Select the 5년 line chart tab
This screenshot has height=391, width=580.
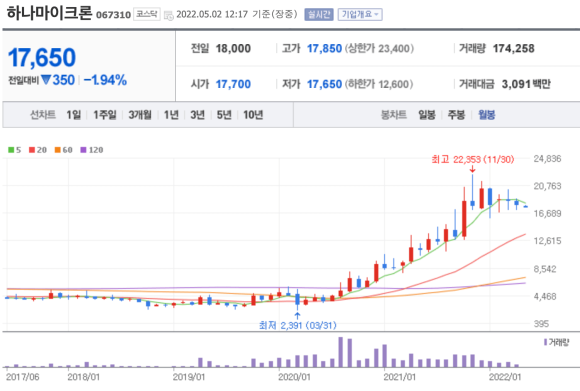[224, 115]
